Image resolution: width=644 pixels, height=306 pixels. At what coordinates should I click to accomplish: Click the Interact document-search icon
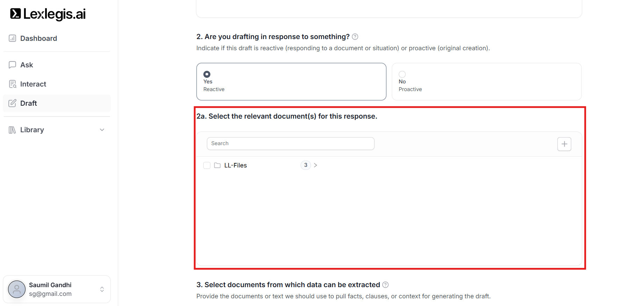[12, 84]
